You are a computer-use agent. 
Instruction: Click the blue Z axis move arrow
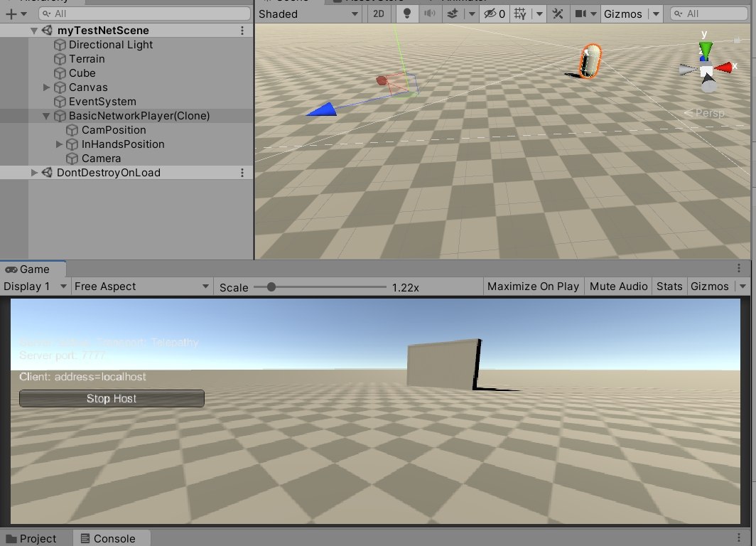coord(322,110)
